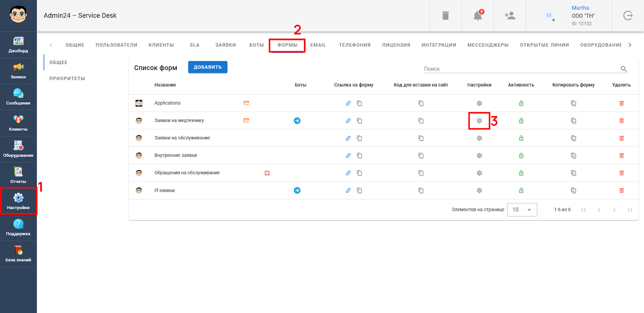Open settings gear for Заявки на медтехнику
The height and width of the screenshot is (313, 644).
click(x=479, y=121)
